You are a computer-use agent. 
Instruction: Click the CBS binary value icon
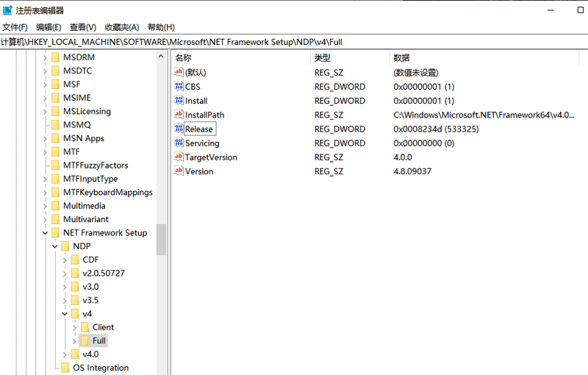pyautogui.click(x=179, y=87)
